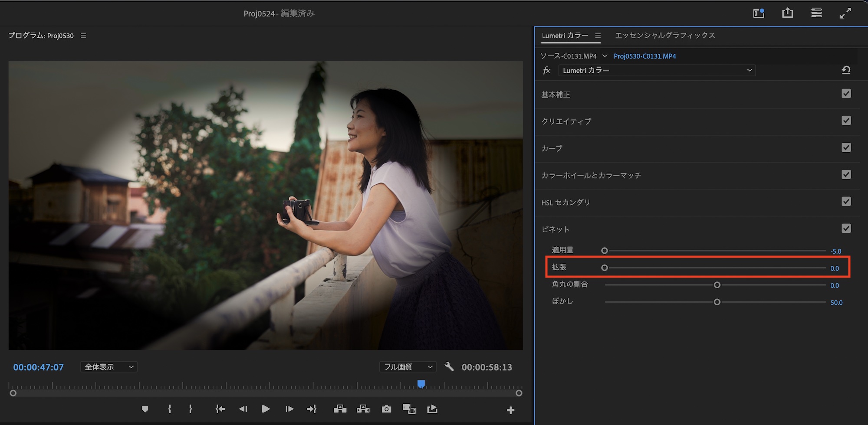Disable the カーブ section checkbox
Screen dimensions: 868x425
pyautogui.click(x=846, y=147)
